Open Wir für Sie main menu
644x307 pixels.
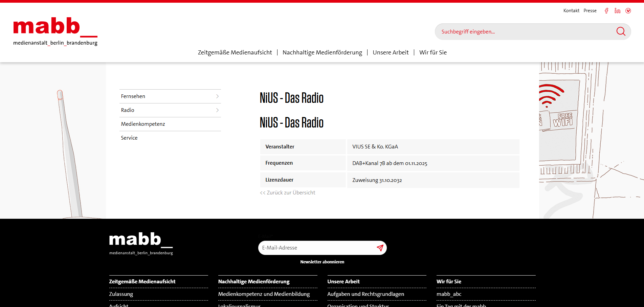pos(433,52)
